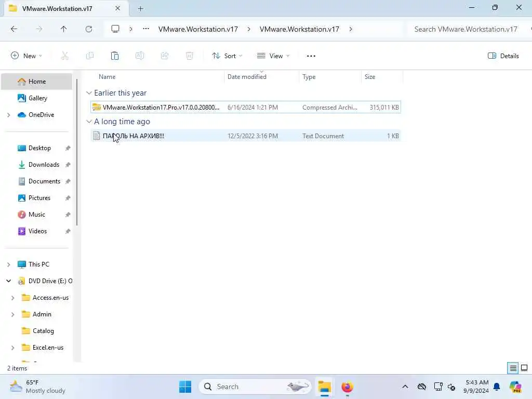
Task: Click the PC monitor icon in address bar
Action: (x=115, y=29)
